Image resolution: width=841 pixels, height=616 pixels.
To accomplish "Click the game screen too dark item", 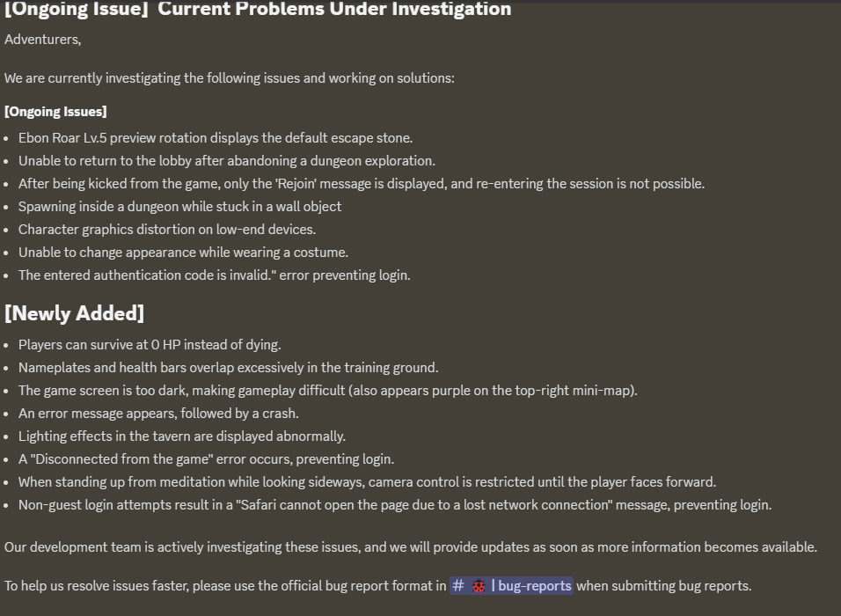I will pyautogui.click(x=328, y=391).
